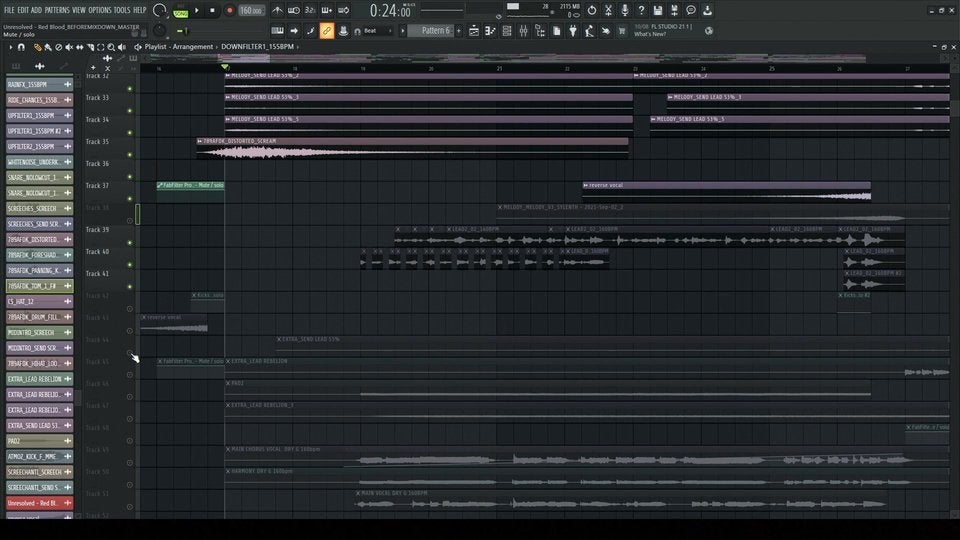This screenshot has height=540, width=960.
Task: Click the note/clip grouping icon
Action: 310,31
